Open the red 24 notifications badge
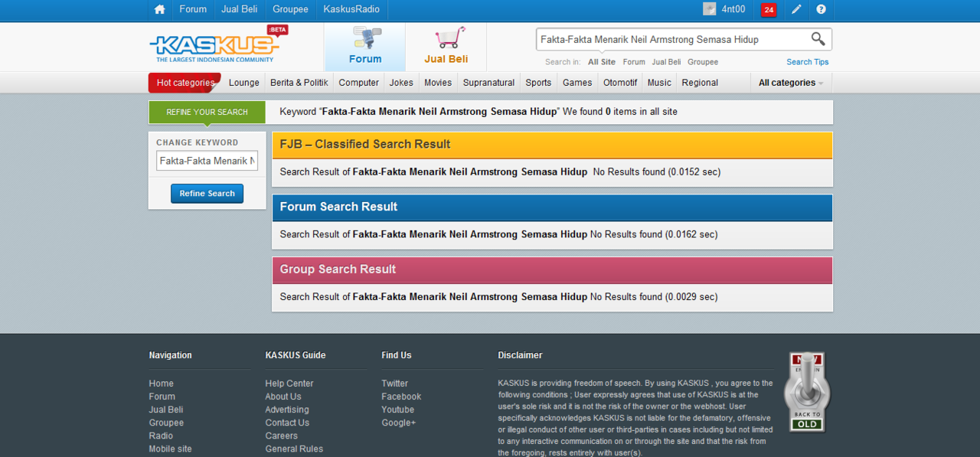Image resolution: width=980 pixels, height=457 pixels. coord(769,10)
